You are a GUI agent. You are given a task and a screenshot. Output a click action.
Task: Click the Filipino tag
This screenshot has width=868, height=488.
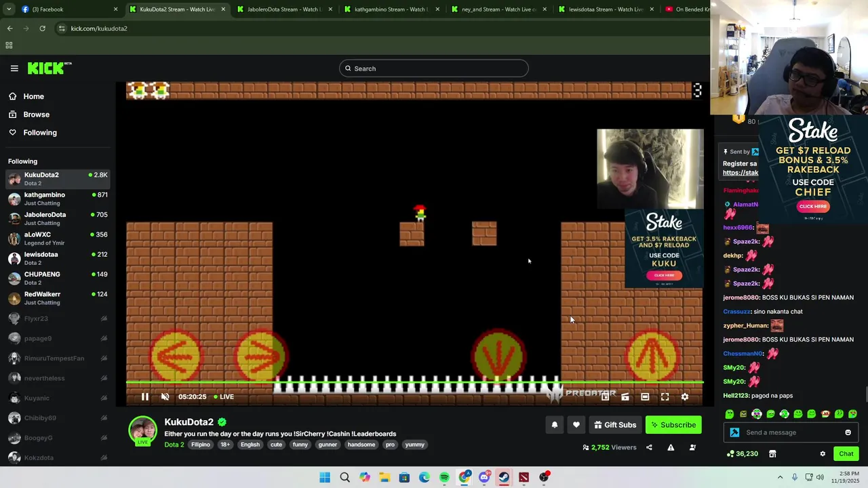(x=201, y=445)
